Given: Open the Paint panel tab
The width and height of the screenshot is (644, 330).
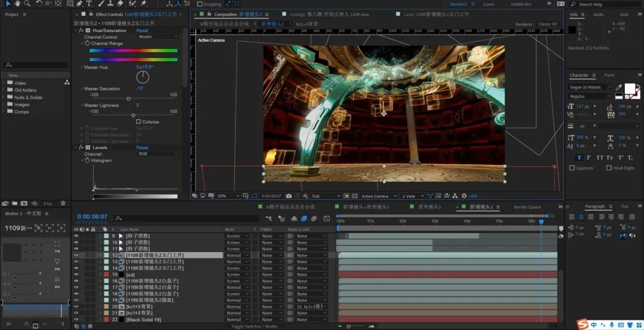Looking at the screenshot, I should tap(609, 75).
